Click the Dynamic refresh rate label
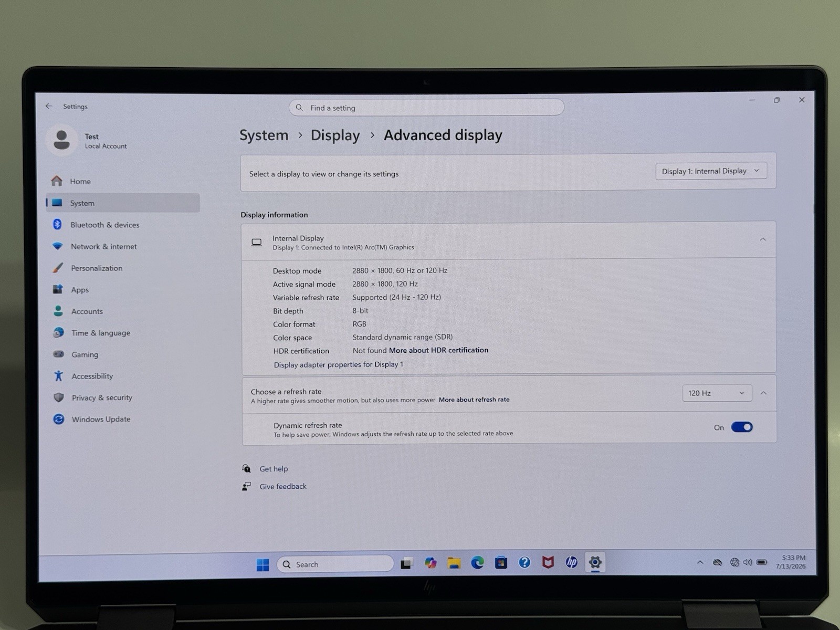Viewport: 840px width, 630px height. point(308,425)
